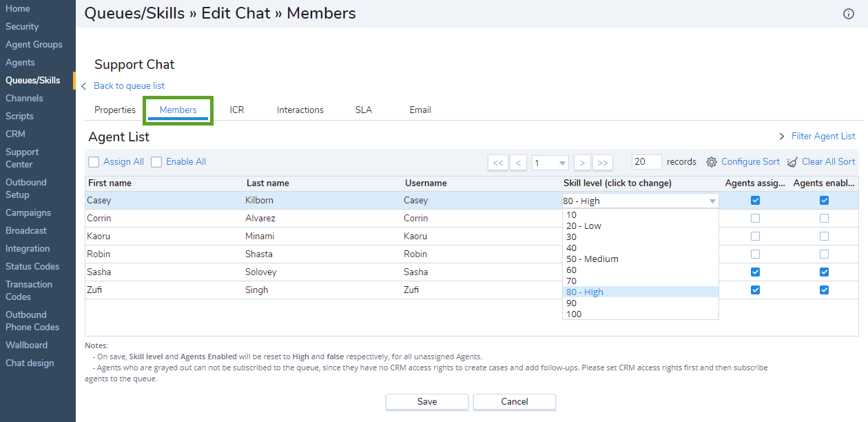
Task: Click the username cell Kaoru
Action: (416, 237)
